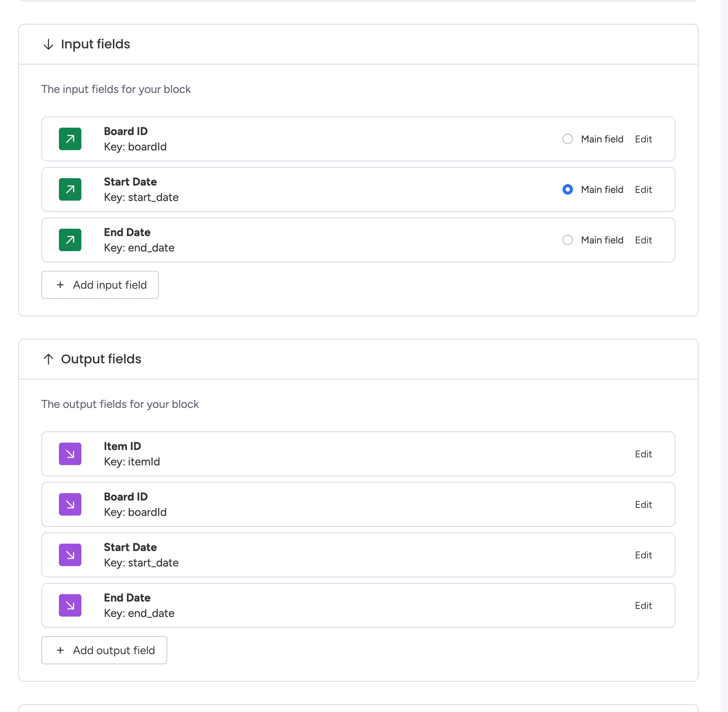Click green arrow icon for Board ID input
The width and height of the screenshot is (728, 712).
tap(70, 139)
